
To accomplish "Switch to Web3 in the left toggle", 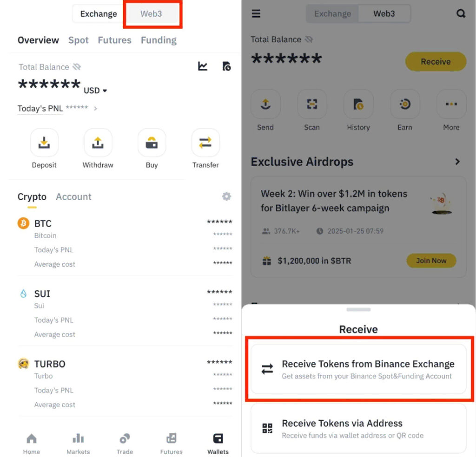I will pos(151,14).
